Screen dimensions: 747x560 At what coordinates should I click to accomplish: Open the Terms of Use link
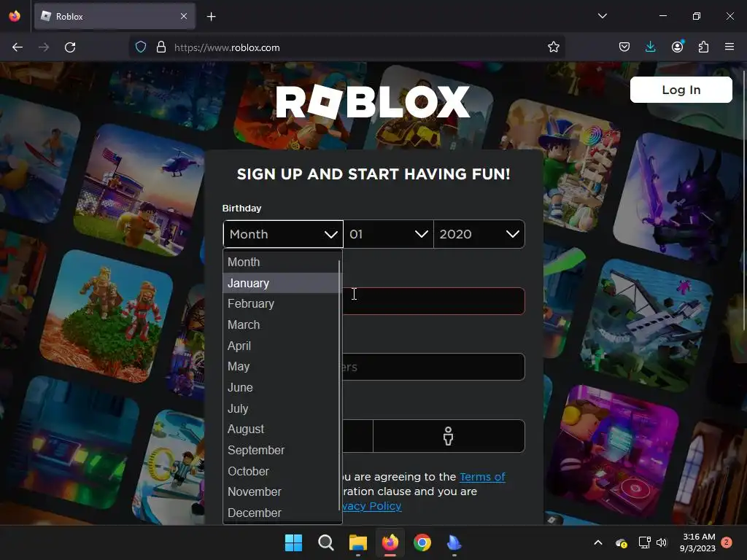(x=482, y=477)
